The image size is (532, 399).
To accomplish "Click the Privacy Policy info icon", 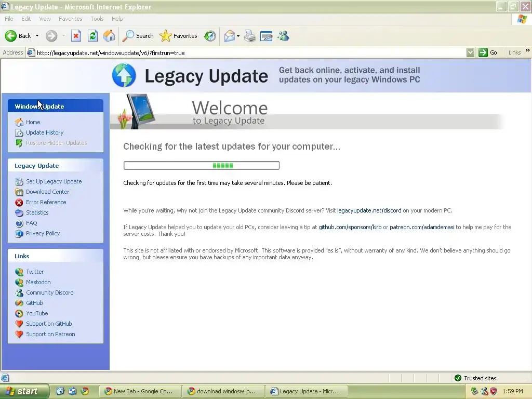I will (19, 233).
